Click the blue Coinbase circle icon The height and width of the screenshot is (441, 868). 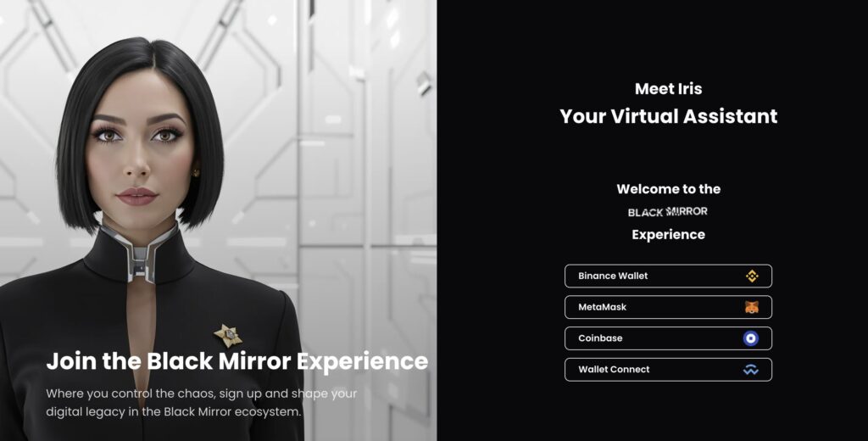pos(751,338)
